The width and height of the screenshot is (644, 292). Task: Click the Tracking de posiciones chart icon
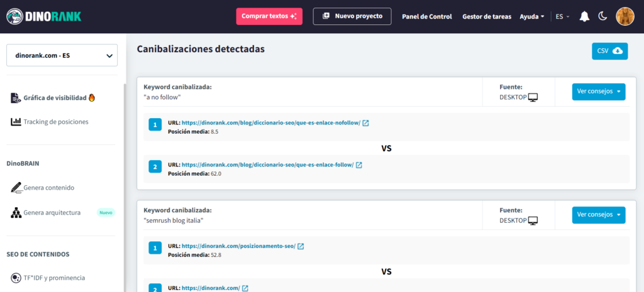[x=16, y=122]
